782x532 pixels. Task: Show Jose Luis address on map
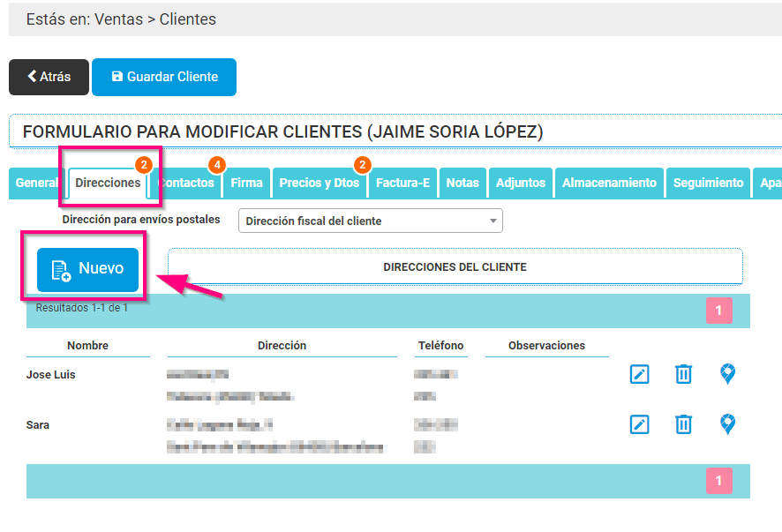coord(727,374)
